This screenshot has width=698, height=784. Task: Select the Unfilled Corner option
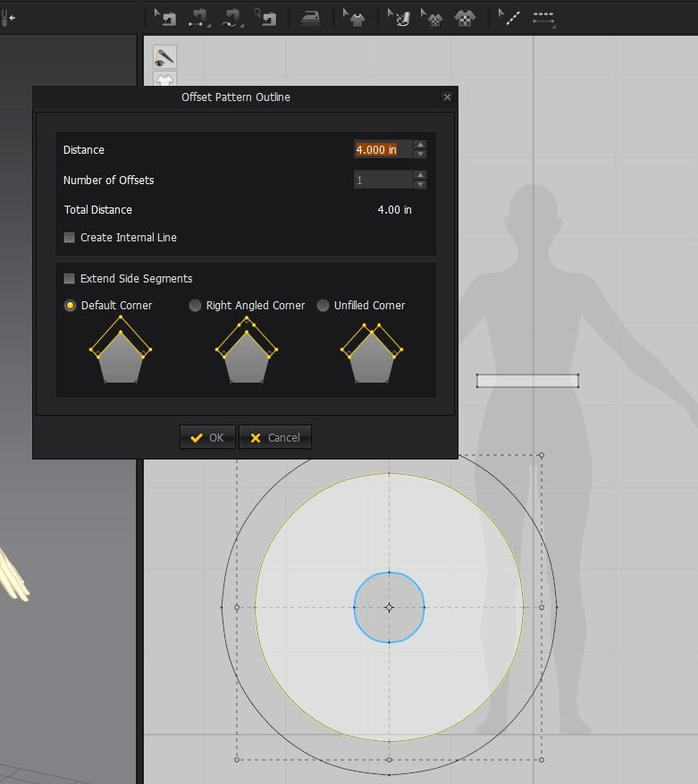pos(323,306)
